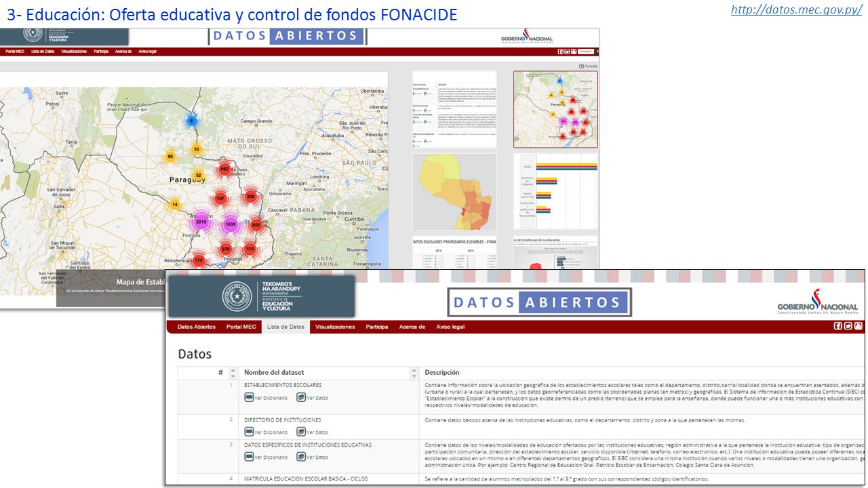This screenshot has height=488, width=868.
Task: Select the red cluster marker labeled 853
Action: [x=256, y=225]
